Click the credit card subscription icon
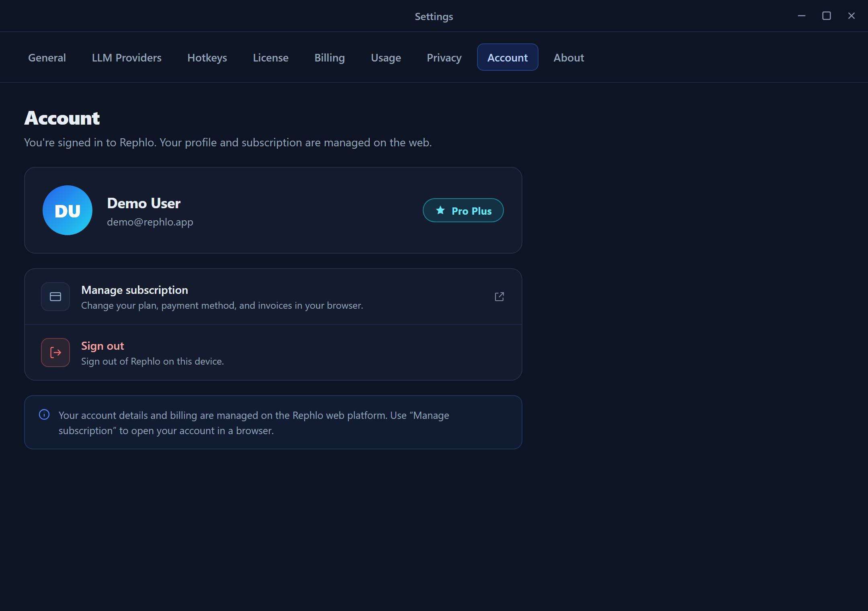This screenshot has width=868, height=611. [55, 297]
